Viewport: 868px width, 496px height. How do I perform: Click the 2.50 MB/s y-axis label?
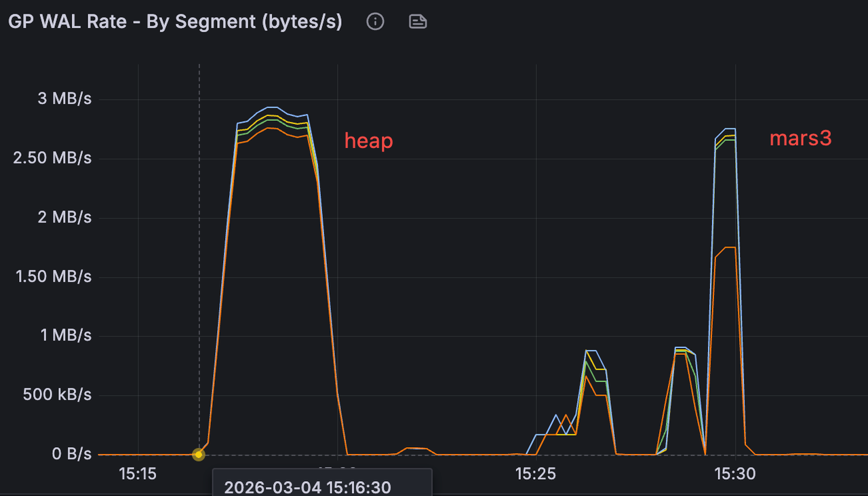pyautogui.click(x=52, y=158)
